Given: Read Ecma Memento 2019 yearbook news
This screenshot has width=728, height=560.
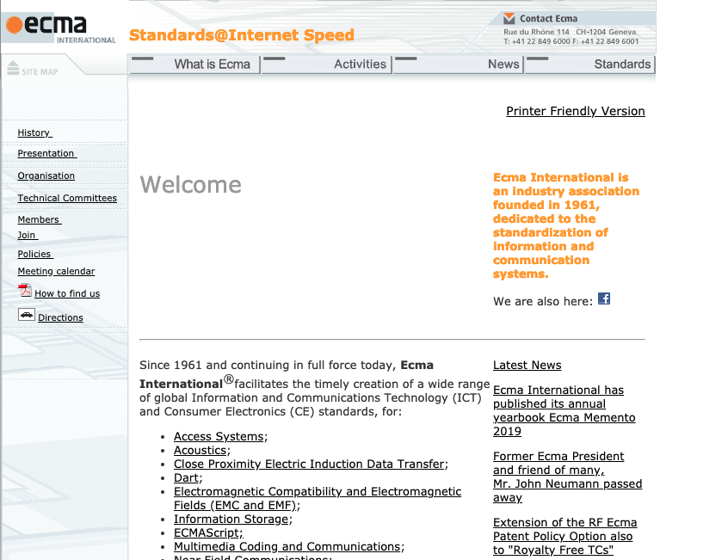Looking at the screenshot, I should click(565, 410).
